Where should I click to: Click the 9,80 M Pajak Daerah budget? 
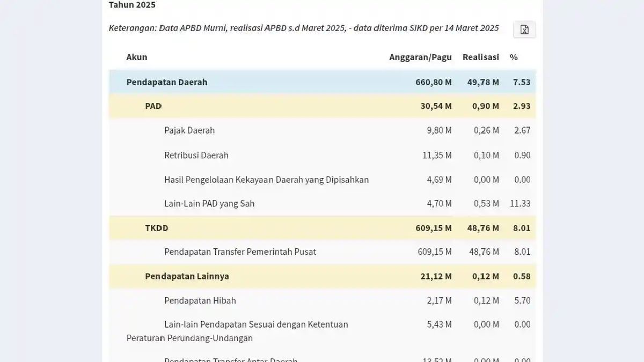(439, 130)
